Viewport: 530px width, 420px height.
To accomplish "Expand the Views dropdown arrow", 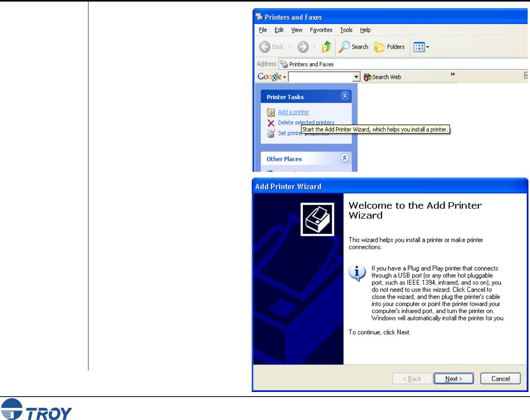I will (428, 47).
